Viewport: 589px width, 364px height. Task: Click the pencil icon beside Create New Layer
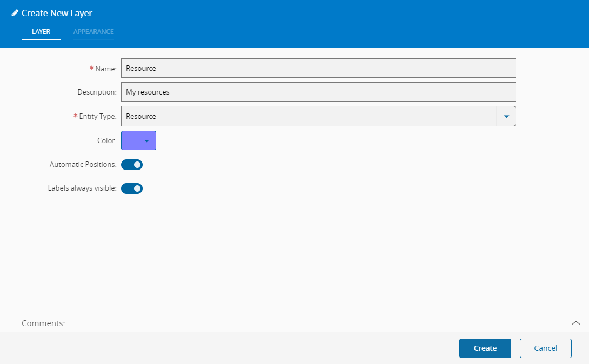click(x=15, y=13)
